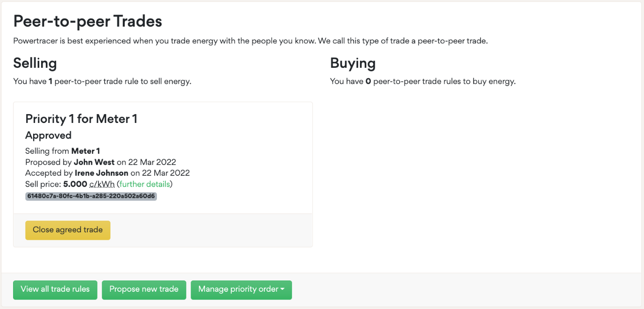The image size is (644, 309).
Task: Click the bold Meter 1 in Selling from
Action: click(85, 151)
